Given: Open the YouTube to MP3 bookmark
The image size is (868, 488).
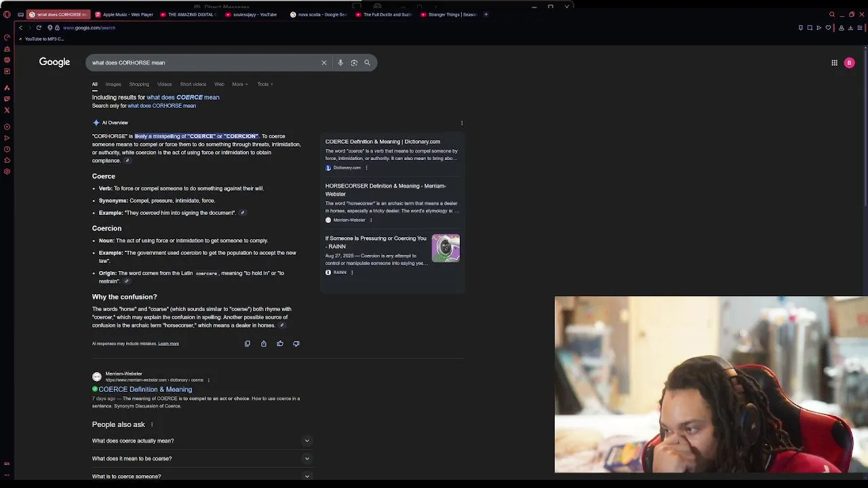Looking at the screenshot, I should pos(42,39).
